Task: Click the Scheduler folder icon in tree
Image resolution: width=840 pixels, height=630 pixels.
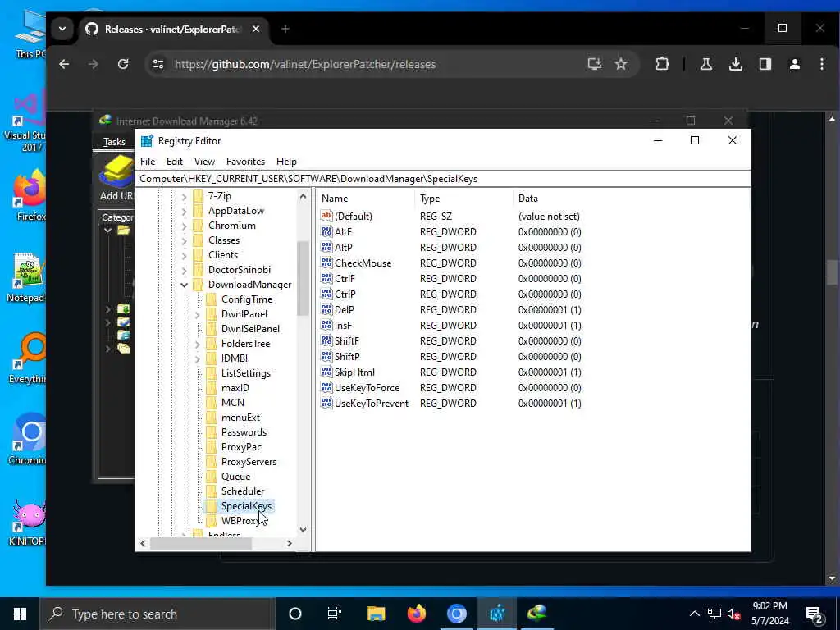Action: coord(212,491)
